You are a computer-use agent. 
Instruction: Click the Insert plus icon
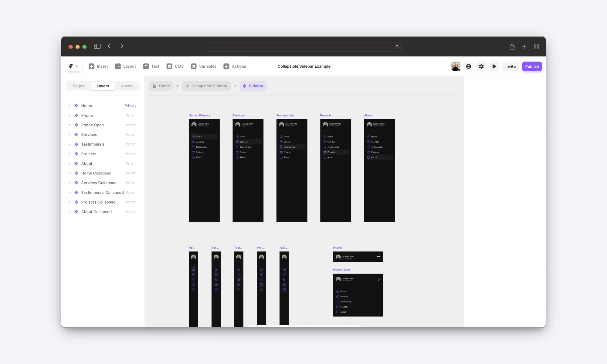(x=91, y=66)
